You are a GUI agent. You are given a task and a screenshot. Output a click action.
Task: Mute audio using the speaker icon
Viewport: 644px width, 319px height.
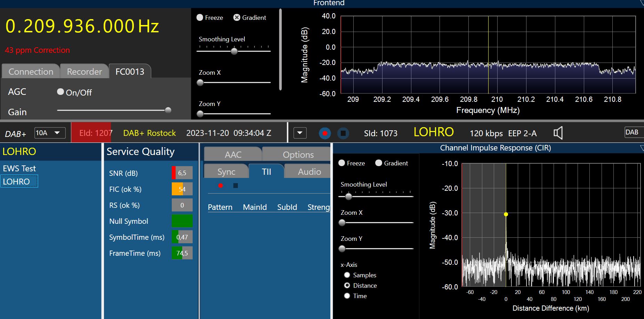coord(558,133)
